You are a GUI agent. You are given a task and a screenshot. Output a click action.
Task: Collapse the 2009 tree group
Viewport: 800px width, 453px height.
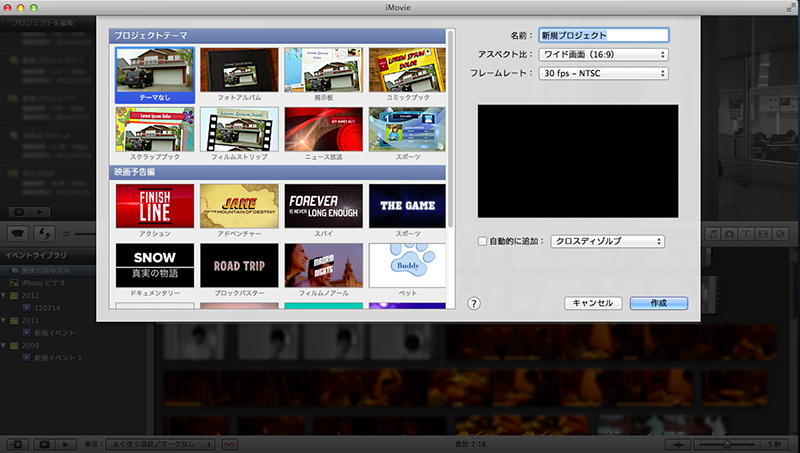(x=4, y=345)
